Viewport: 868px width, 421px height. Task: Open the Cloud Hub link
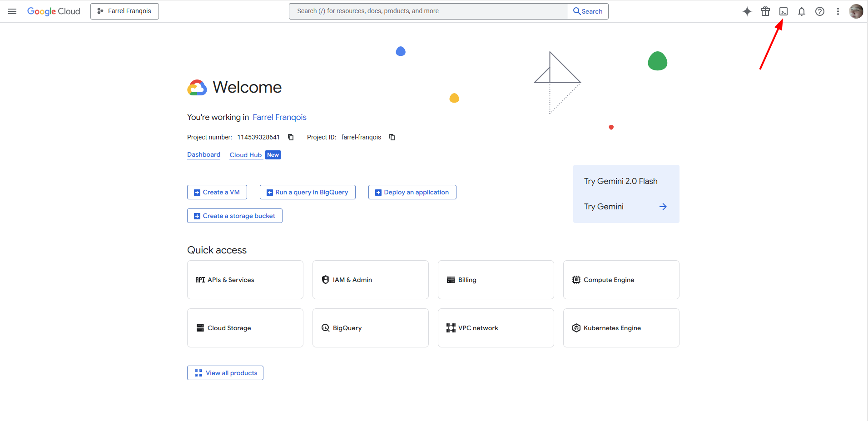(246, 155)
